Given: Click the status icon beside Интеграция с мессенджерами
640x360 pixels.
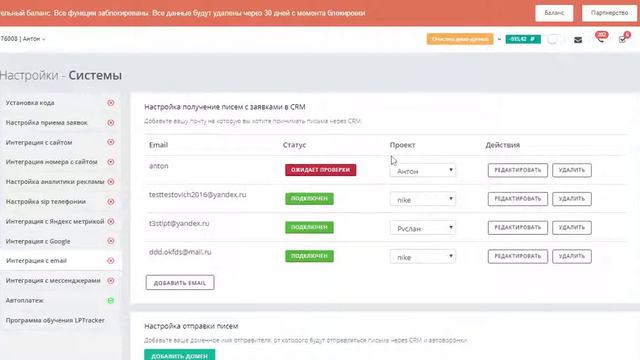Looking at the screenshot, I should coord(111,281).
